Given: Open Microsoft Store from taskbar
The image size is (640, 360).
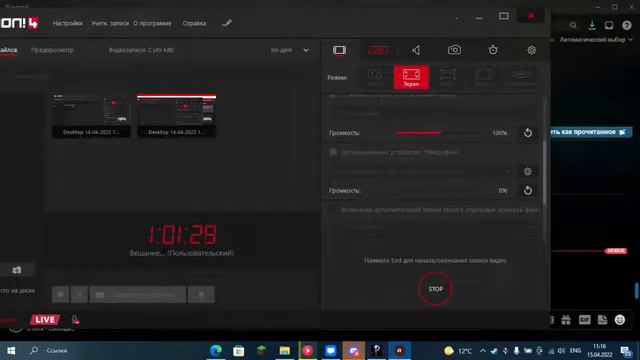Looking at the screenshot, I should [x=239, y=351].
